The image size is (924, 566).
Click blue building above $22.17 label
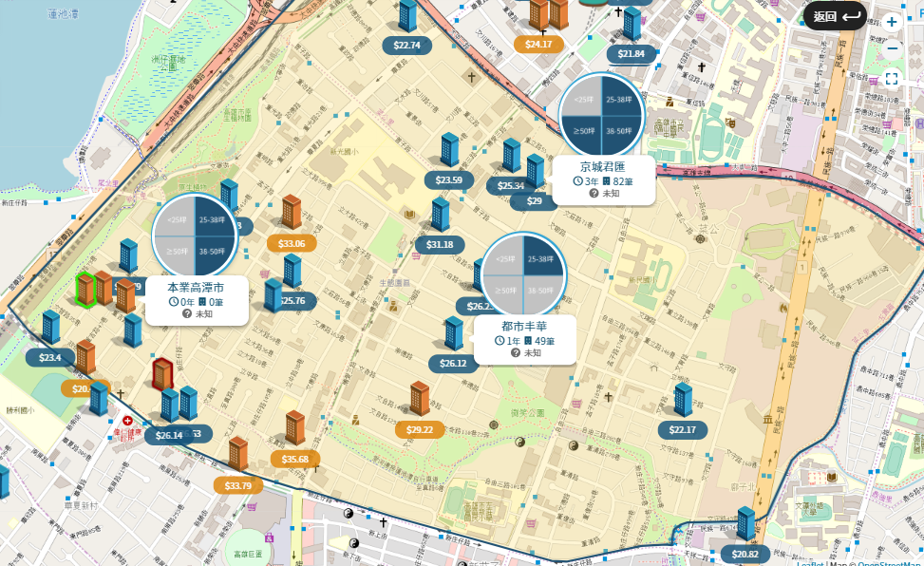pos(683,399)
